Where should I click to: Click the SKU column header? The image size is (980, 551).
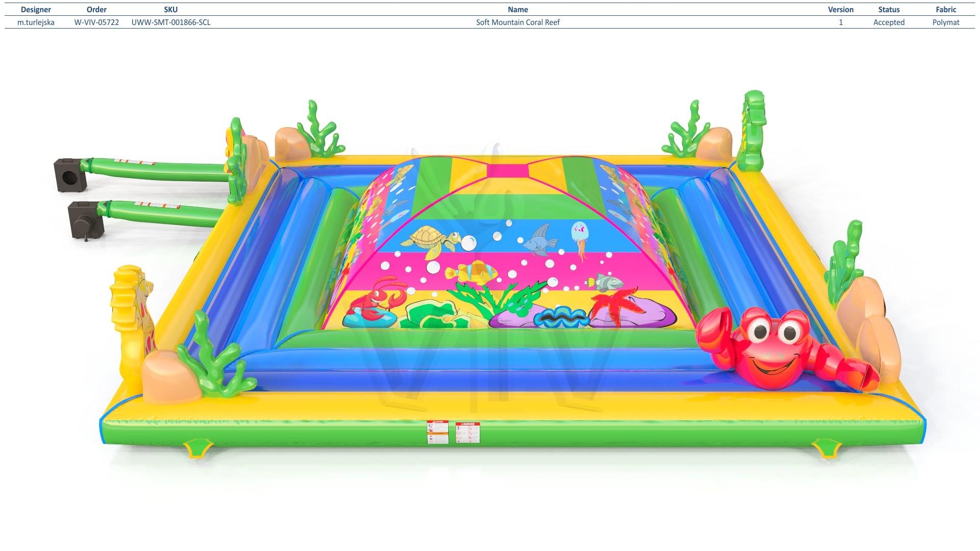click(x=170, y=10)
